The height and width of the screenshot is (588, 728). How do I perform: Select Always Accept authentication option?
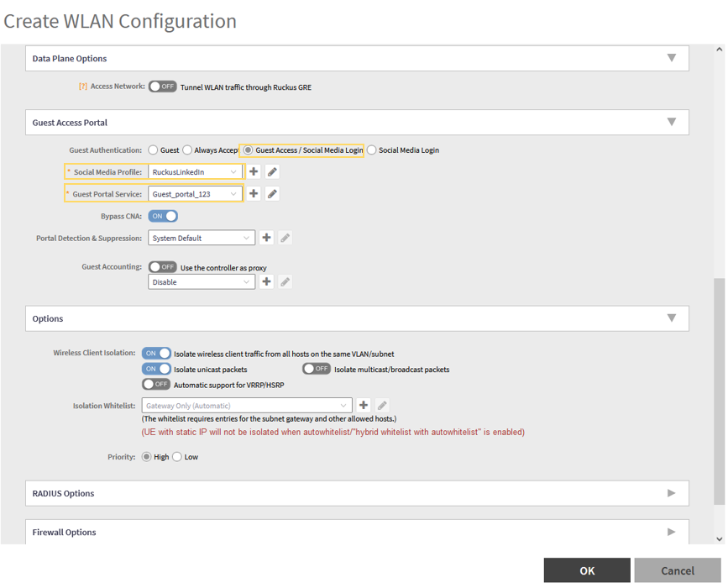click(187, 150)
